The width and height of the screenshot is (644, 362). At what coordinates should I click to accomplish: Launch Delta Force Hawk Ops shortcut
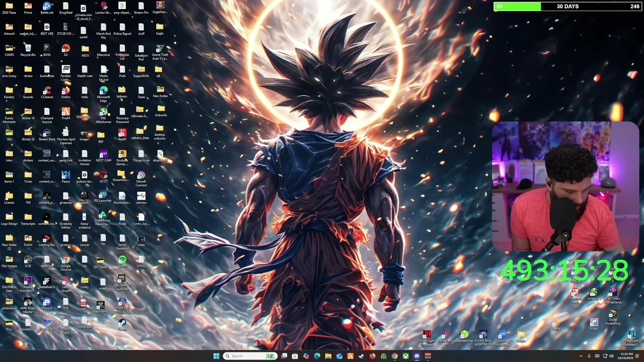pos(103,219)
